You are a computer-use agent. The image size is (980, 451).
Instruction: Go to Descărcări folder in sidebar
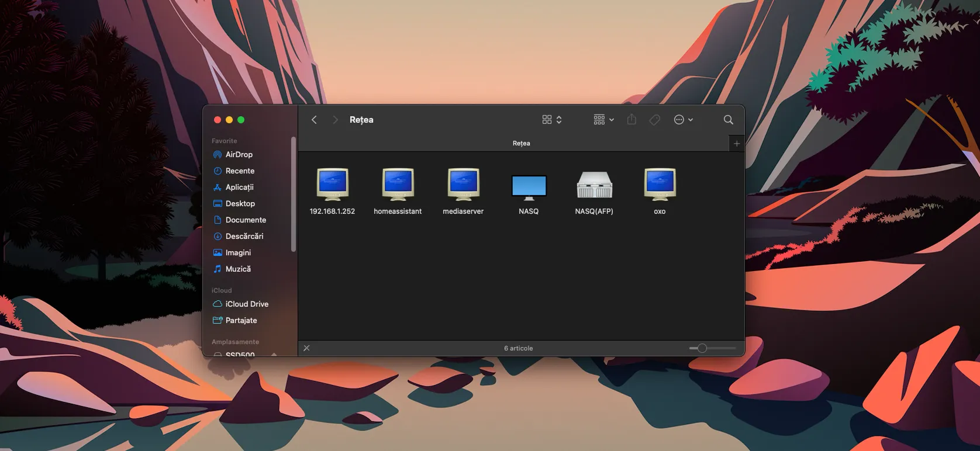tap(244, 237)
